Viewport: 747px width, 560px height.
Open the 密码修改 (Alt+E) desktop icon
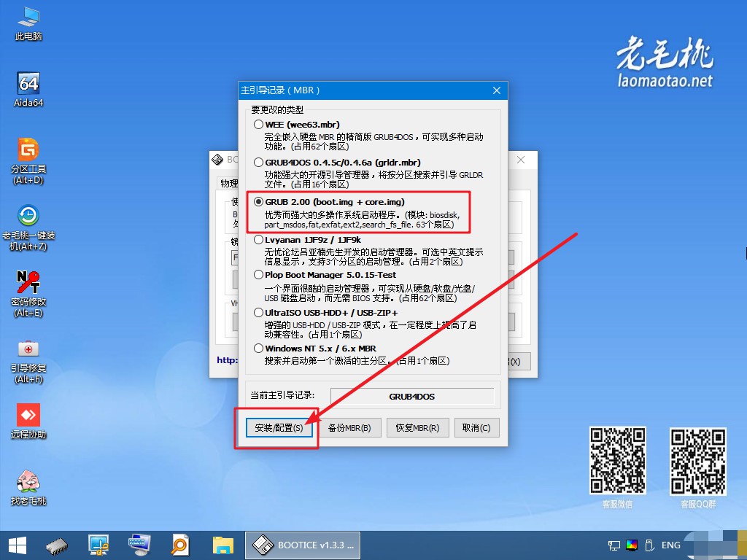[28, 294]
